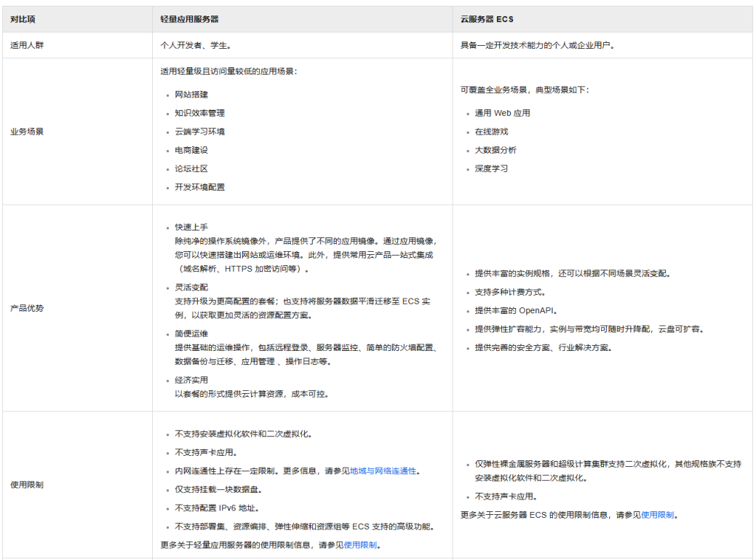Click the 经济实用 bullet heading
756x560 pixels.
[x=191, y=380]
